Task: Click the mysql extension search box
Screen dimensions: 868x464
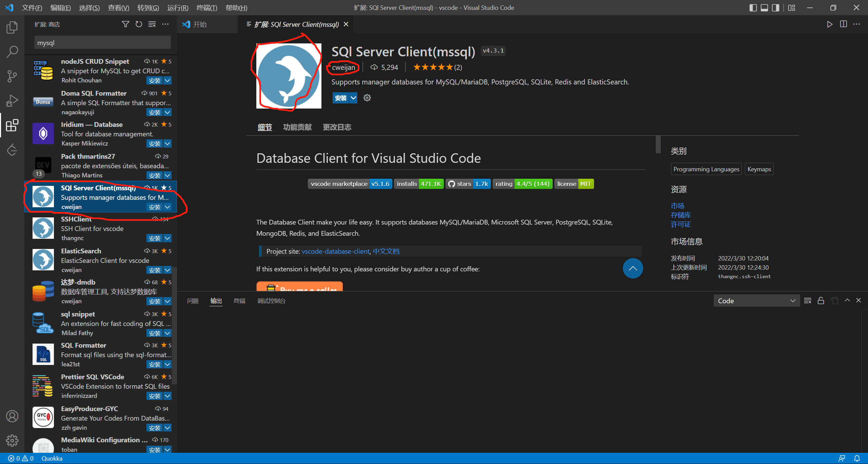Action: (x=102, y=43)
